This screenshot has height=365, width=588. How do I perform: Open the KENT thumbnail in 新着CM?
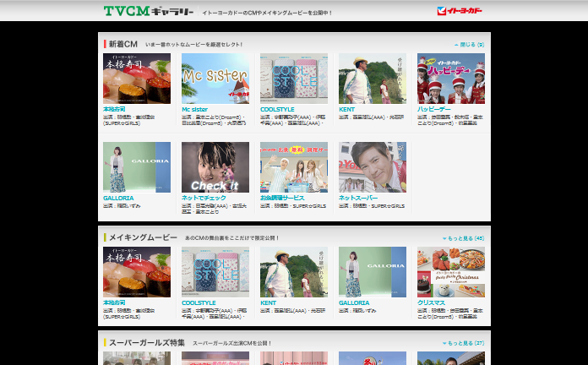point(373,79)
